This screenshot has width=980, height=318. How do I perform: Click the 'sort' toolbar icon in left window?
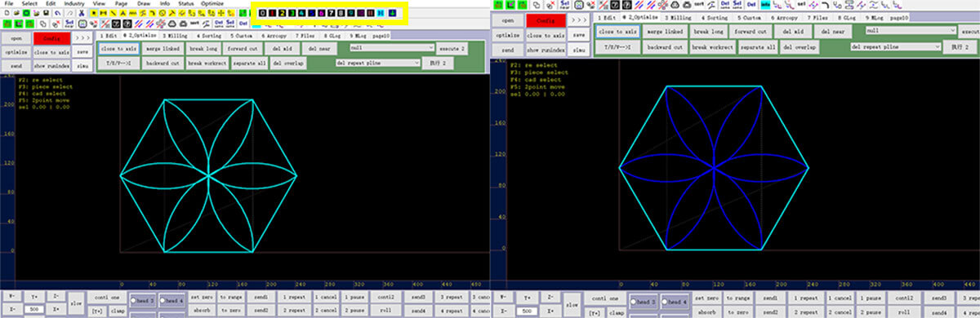[194, 24]
